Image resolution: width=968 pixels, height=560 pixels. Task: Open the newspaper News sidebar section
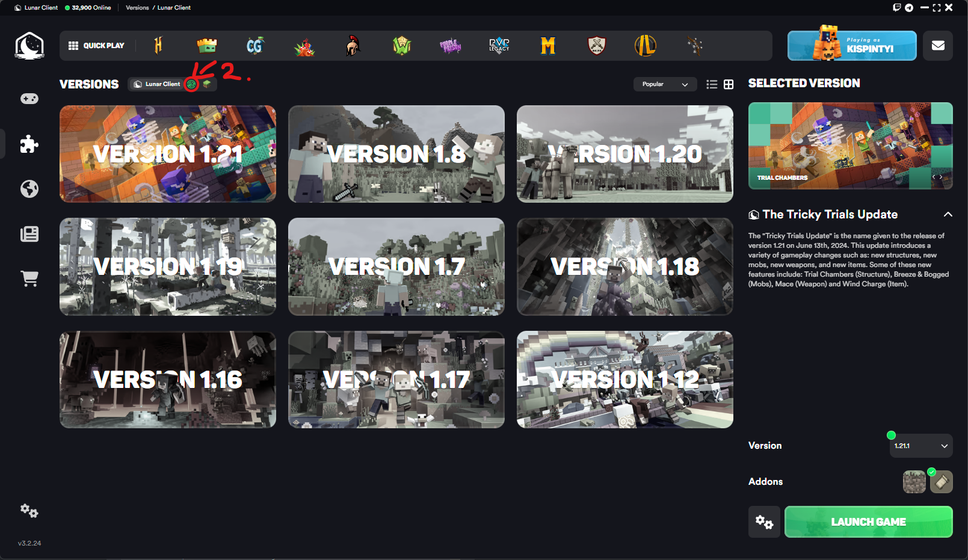pos(29,234)
